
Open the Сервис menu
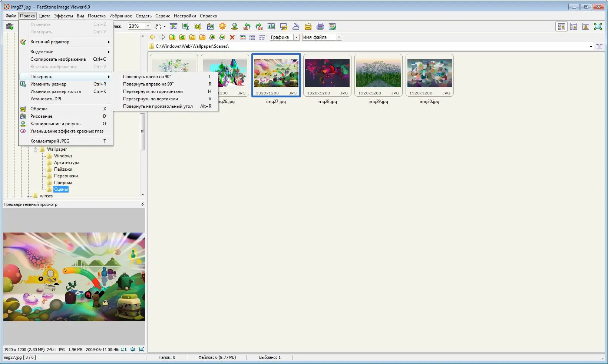(162, 16)
